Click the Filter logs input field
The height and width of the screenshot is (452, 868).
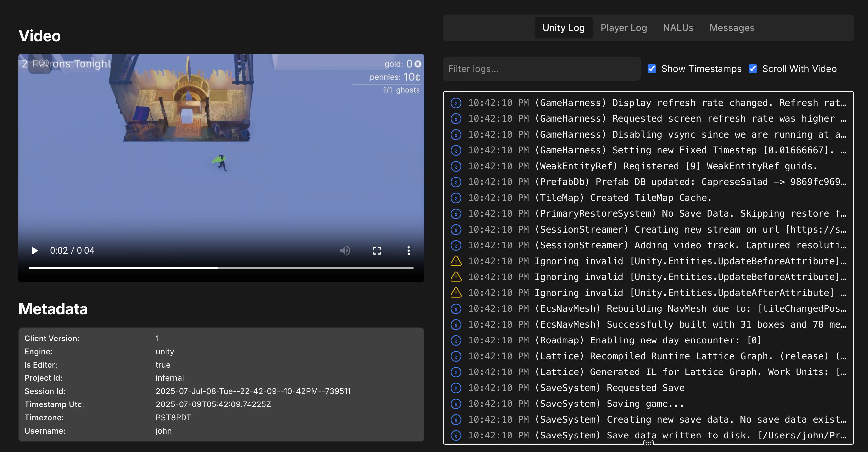[x=542, y=69]
